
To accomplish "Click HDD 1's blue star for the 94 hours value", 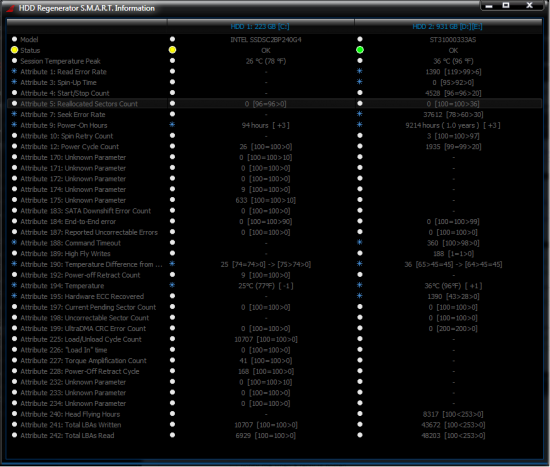I will (x=172, y=125).
